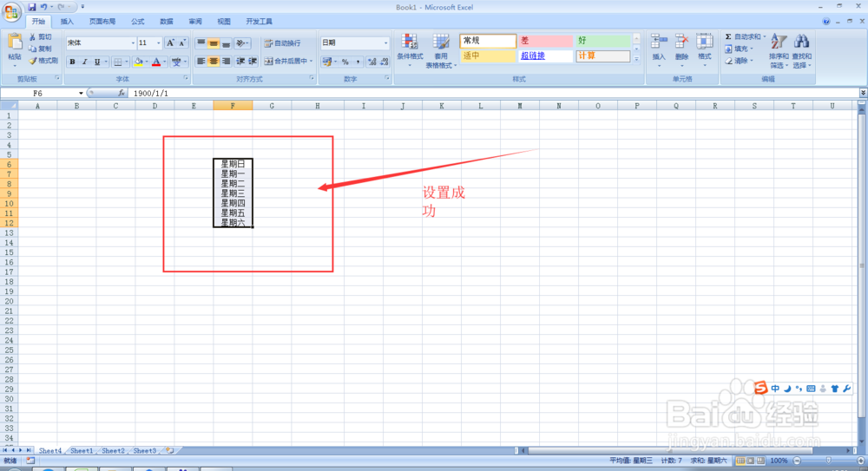868x471 pixels.
Task: Open Excel help question mark icon
Action: pos(826,22)
